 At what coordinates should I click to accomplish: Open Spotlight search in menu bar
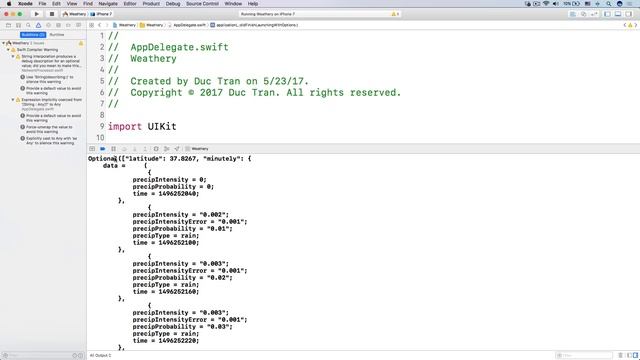click(609, 4)
